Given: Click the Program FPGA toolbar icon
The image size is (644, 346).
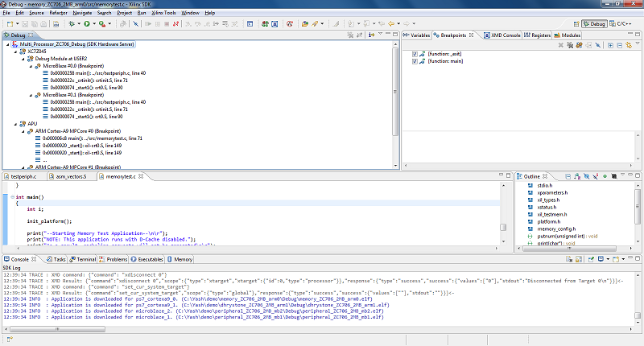Looking at the screenshot, I should [265, 24].
